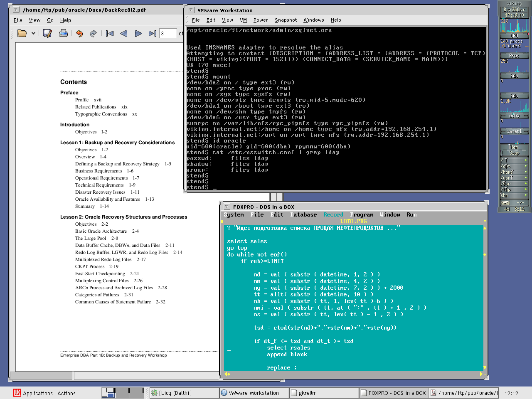Open the Applications menu with LUK logo
The height and width of the screenshot is (399, 532).
33,393
